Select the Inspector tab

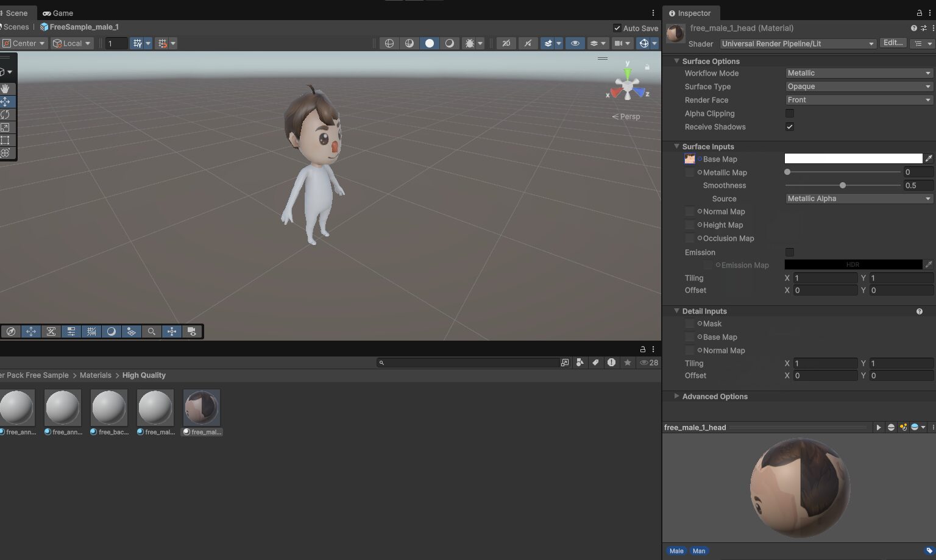click(x=691, y=13)
